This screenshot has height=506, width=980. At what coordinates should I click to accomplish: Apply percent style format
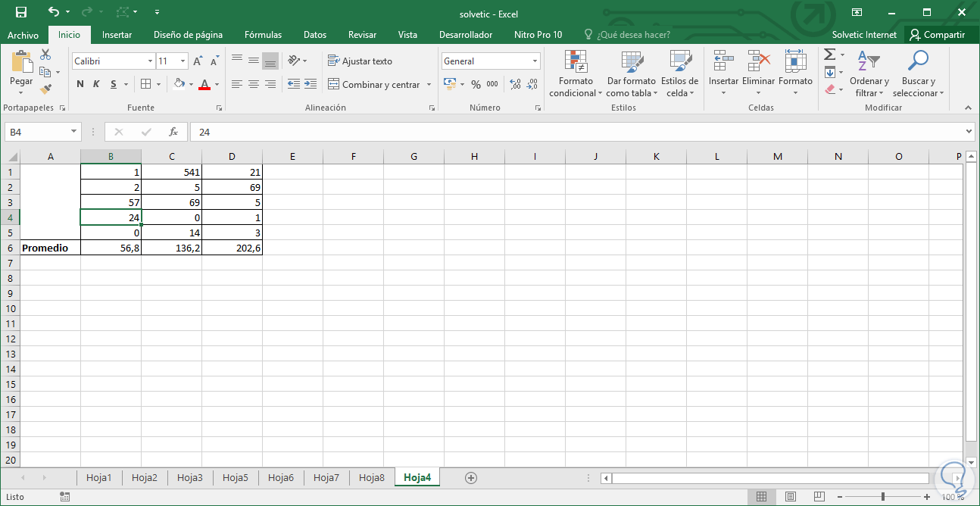[x=476, y=84]
